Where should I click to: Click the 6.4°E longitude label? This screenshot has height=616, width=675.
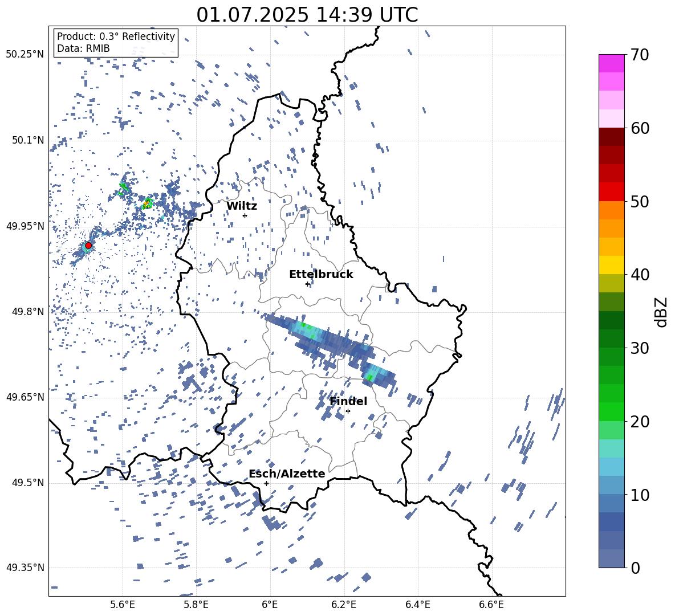[x=417, y=605]
